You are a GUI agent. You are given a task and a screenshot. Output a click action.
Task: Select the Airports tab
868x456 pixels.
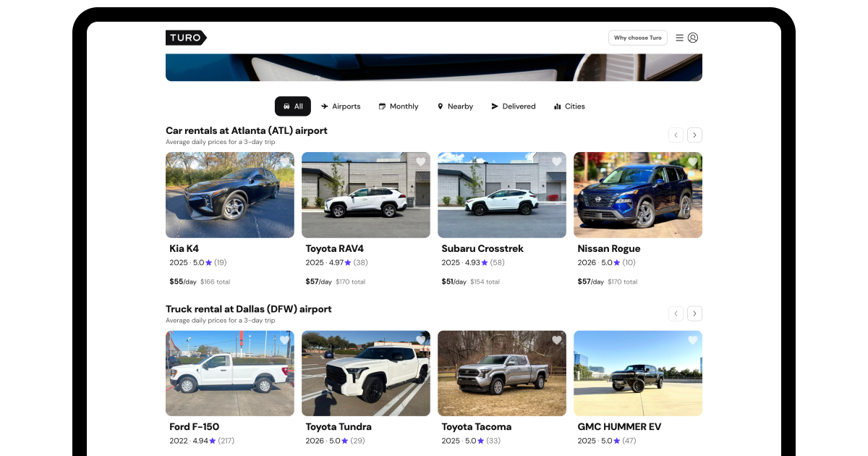click(x=341, y=106)
